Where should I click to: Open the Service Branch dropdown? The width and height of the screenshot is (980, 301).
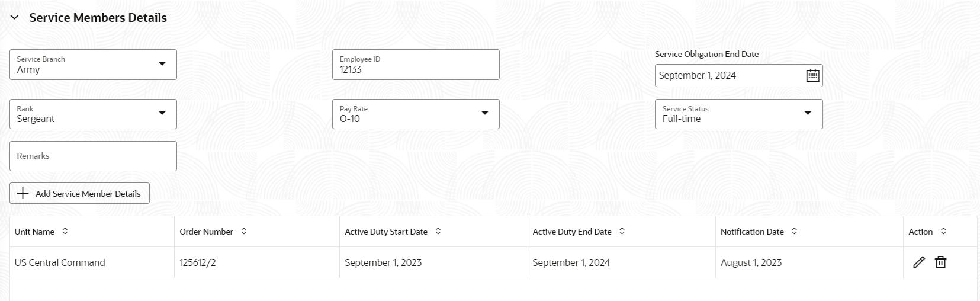coord(93,65)
